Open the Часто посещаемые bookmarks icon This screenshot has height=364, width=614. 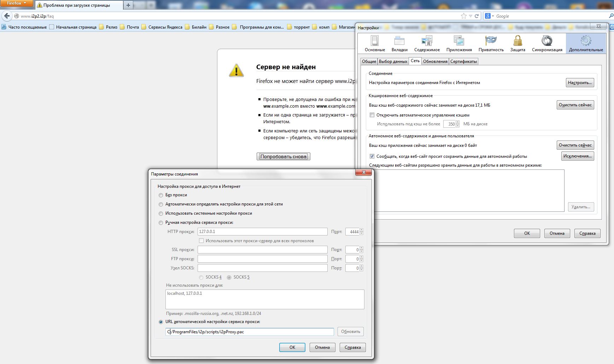pos(4,27)
